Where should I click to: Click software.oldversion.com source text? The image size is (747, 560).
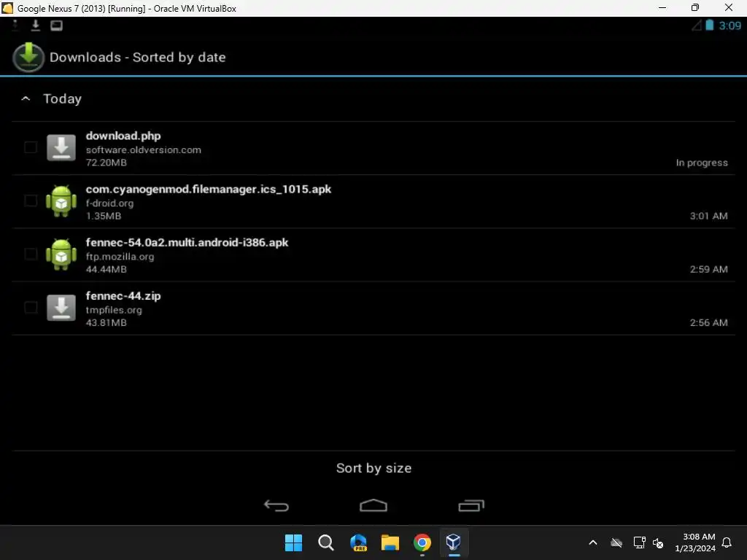coord(144,149)
